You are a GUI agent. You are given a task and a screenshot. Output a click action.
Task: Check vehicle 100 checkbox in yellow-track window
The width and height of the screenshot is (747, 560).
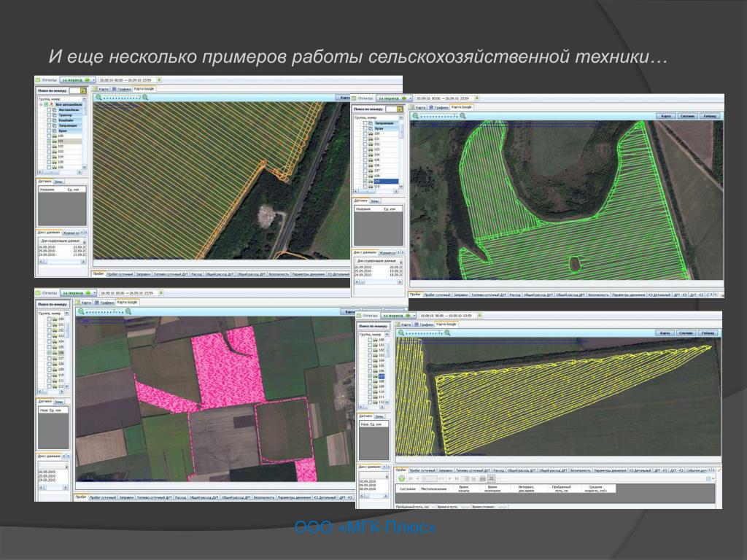(x=370, y=340)
